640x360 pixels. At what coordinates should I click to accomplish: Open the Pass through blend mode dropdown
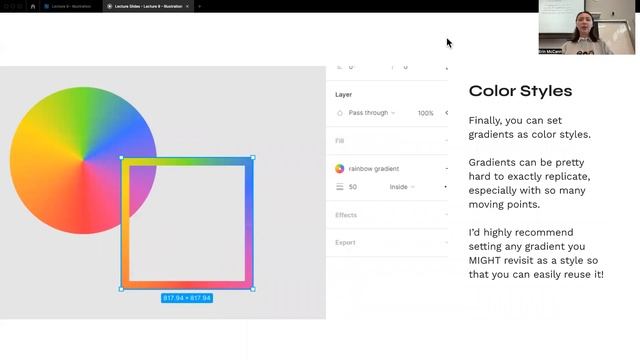[x=372, y=113]
